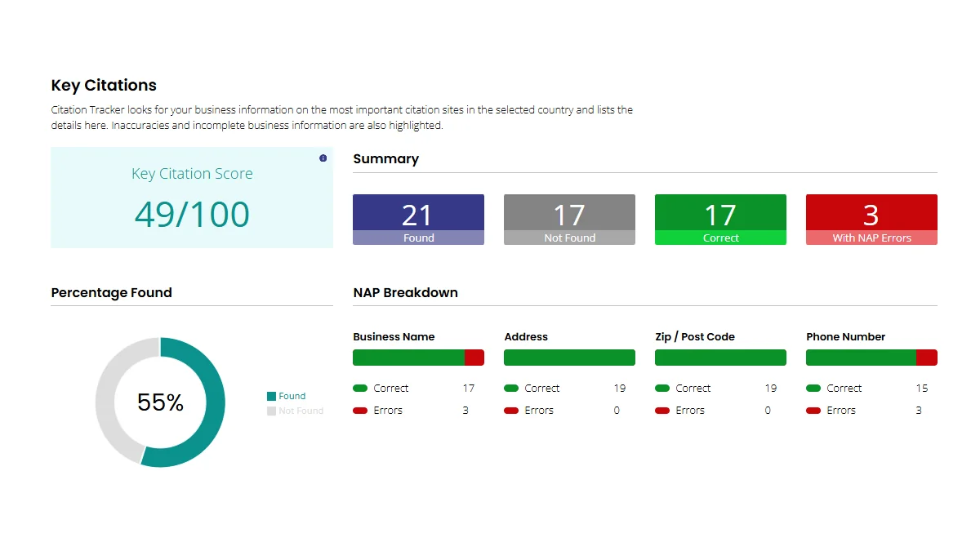Click the green Correct pill under Phone Number

click(x=813, y=389)
